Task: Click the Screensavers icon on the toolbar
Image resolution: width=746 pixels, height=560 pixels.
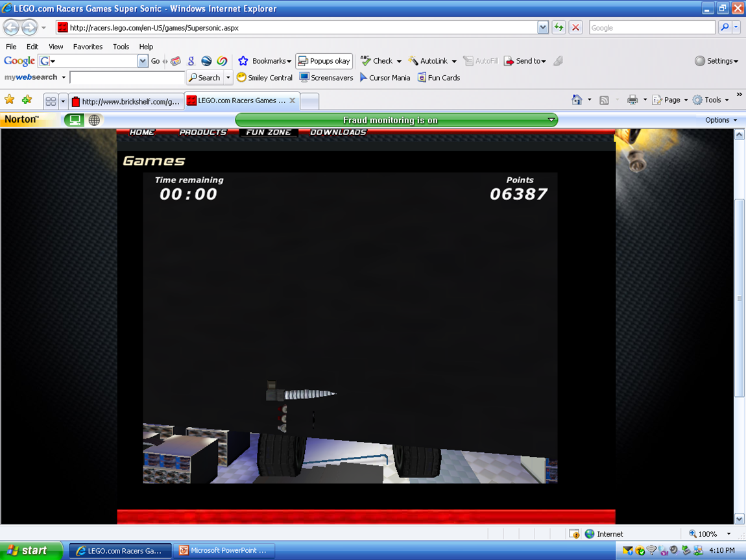Action: click(x=303, y=77)
